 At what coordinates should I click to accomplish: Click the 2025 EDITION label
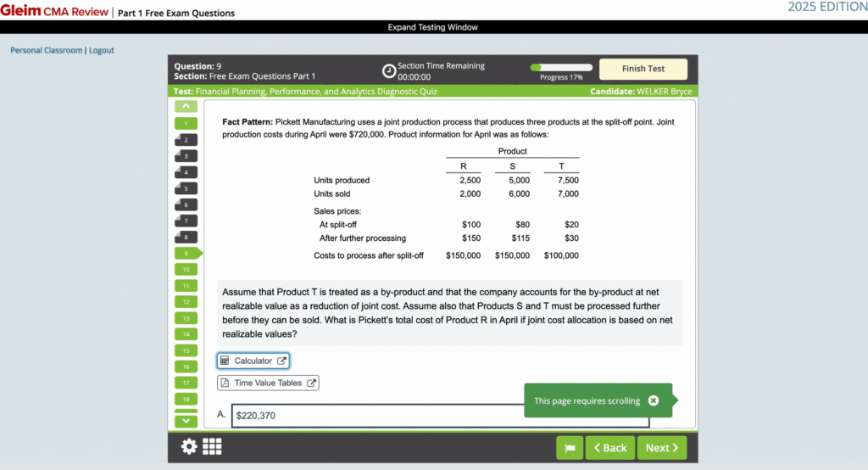point(827,7)
